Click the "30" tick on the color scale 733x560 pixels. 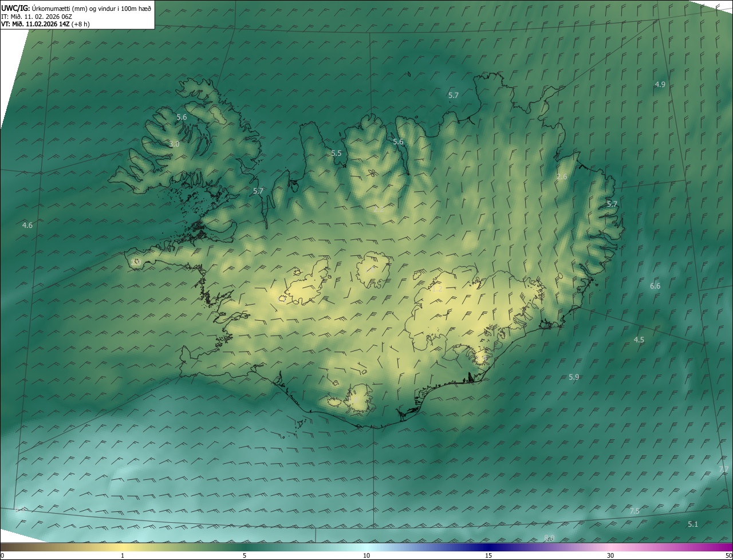click(610, 555)
